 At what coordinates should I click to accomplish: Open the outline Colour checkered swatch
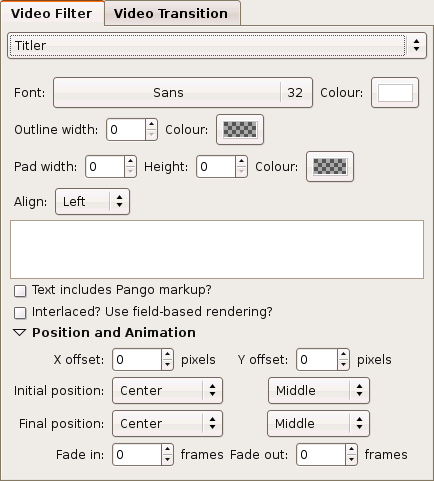pyautogui.click(x=240, y=130)
